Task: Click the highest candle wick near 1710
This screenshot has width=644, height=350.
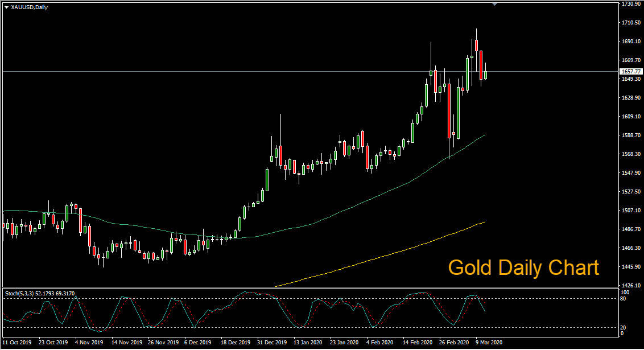Action: tap(476, 34)
